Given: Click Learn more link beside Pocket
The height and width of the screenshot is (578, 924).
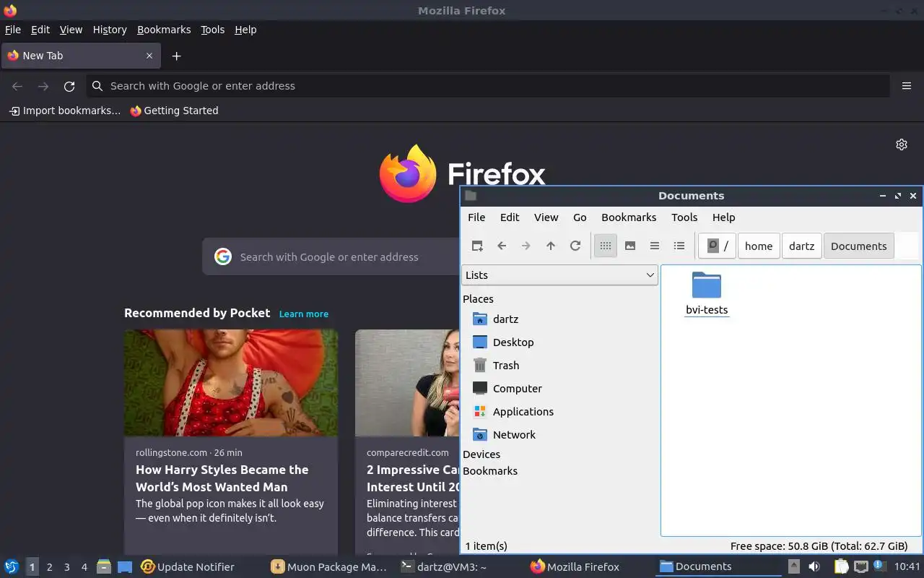Looking at the screenshot, I should coord(304,314).
